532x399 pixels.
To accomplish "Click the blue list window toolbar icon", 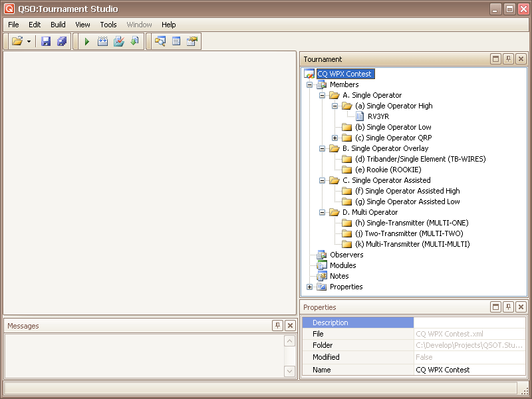I will [x=176, y=41].
